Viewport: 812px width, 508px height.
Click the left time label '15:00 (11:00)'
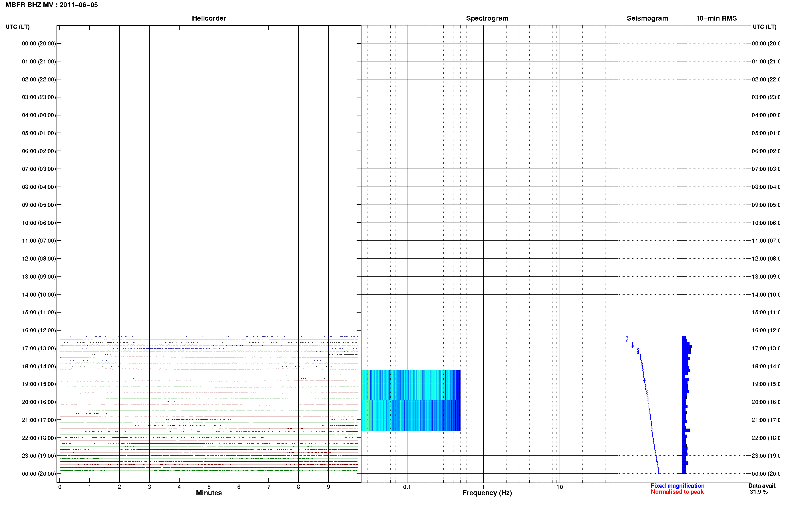tap(39, 313)
